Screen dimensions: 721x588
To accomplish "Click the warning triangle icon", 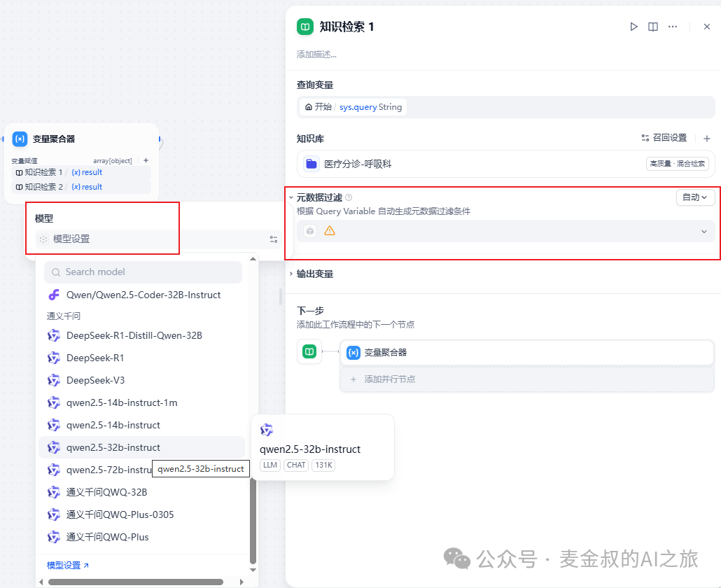I will 330,231.
